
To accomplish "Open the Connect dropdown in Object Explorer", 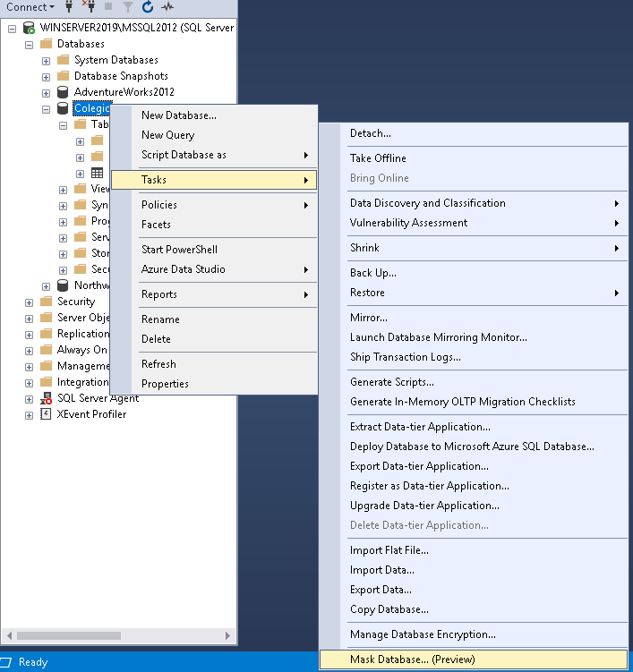I will click(x=30, y=7).
